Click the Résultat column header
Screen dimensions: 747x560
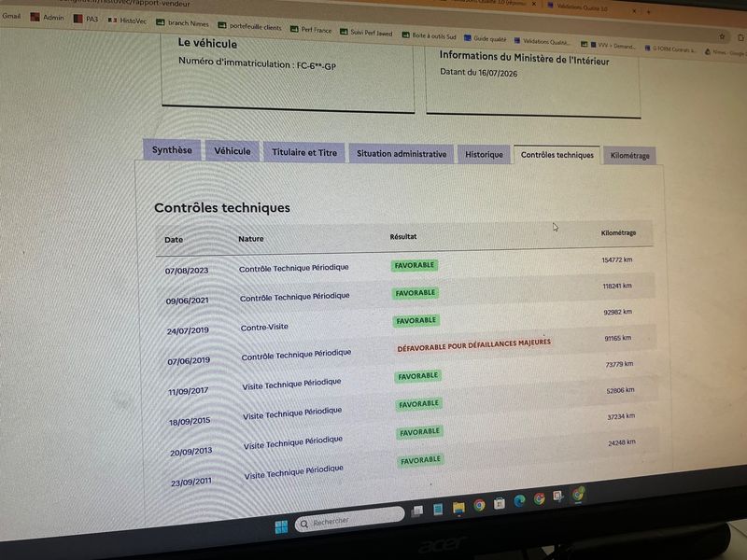403,236
